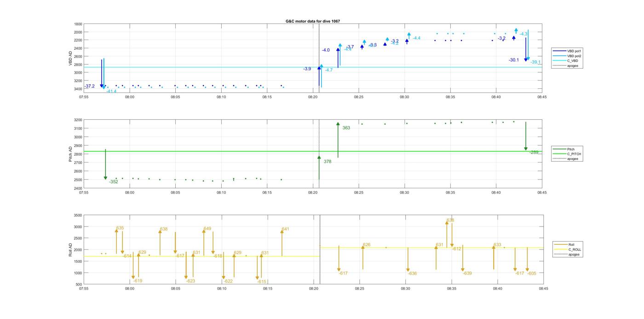This screenshot has width=644, height=319.
Task: Click the "-612" roll data label
Action: click(456, 249)
